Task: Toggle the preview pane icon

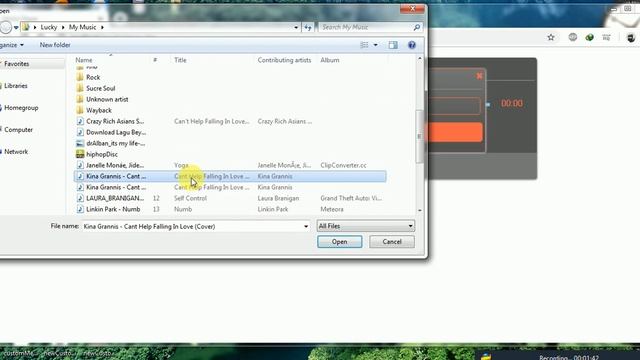Action: (393, 45)
